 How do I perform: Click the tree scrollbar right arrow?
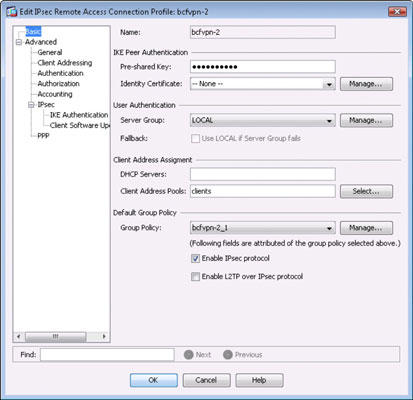[x=104, y=336]
